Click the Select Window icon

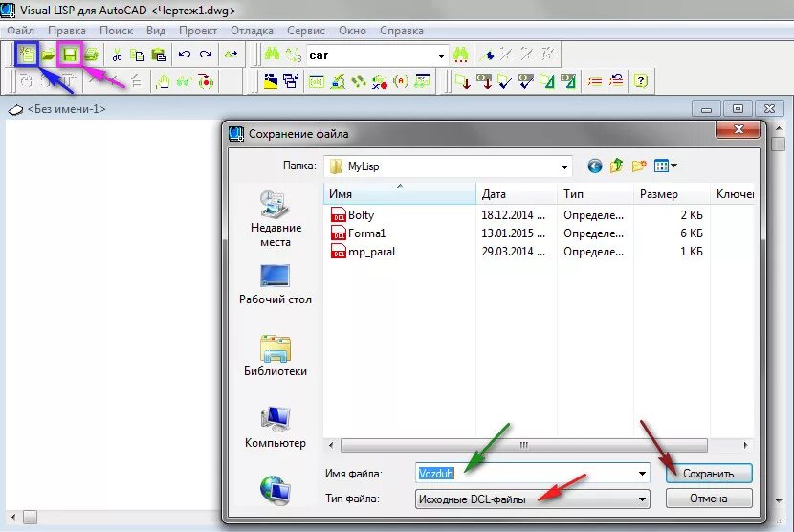pyautogui.click(x=291, y=81)
